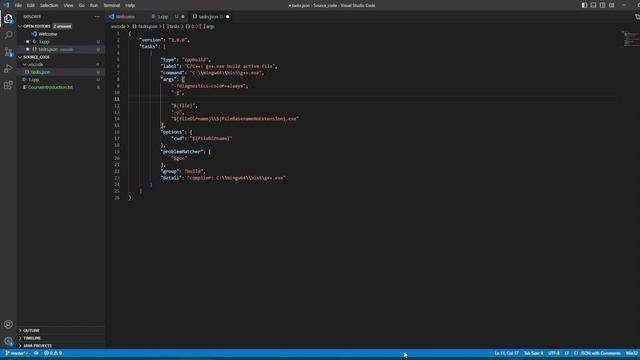Open customize layout icon

(x=611, y=5)
